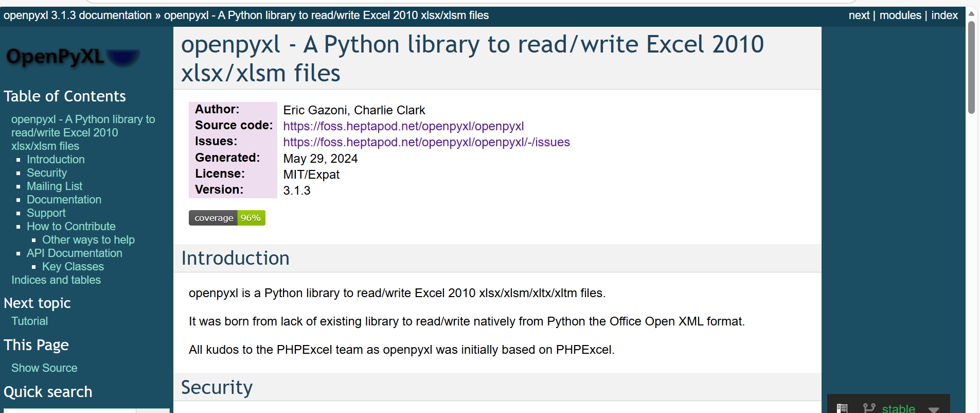
Task: Open the issues tracker link
Action: (426, 142)
